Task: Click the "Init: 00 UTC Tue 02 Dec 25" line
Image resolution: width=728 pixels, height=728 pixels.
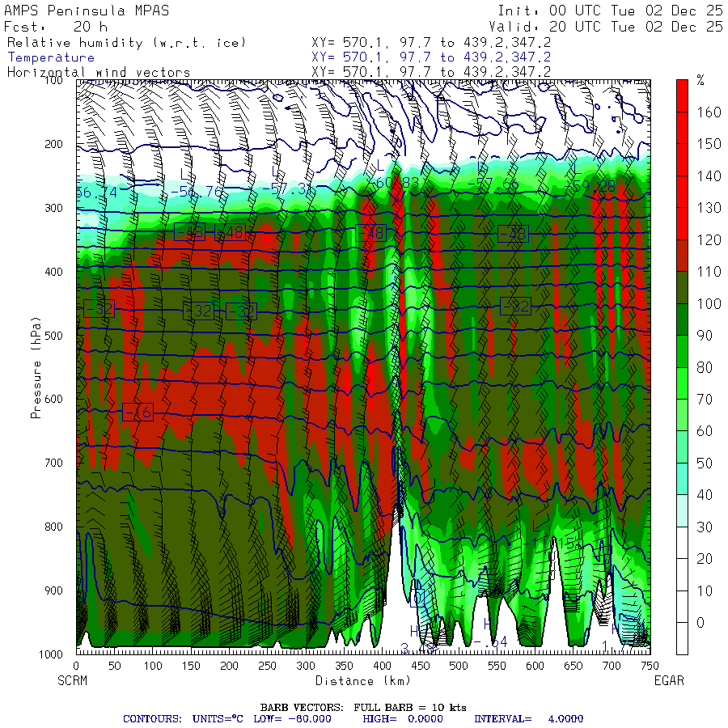Action: coord(610,11)
